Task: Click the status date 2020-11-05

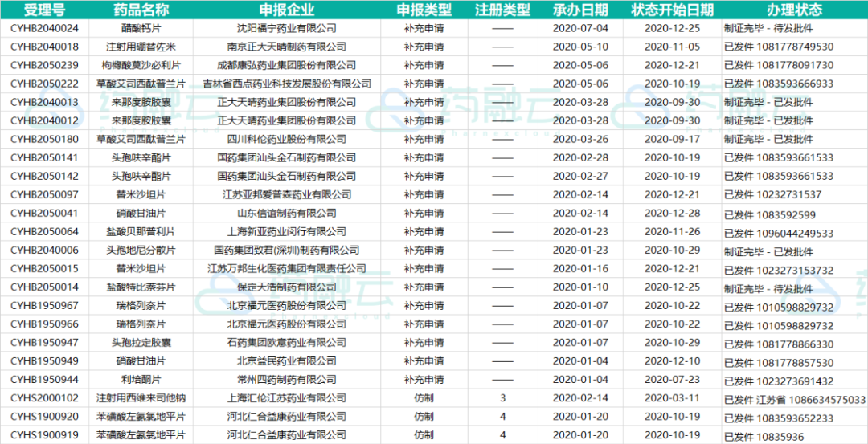Action: [672, 47]
